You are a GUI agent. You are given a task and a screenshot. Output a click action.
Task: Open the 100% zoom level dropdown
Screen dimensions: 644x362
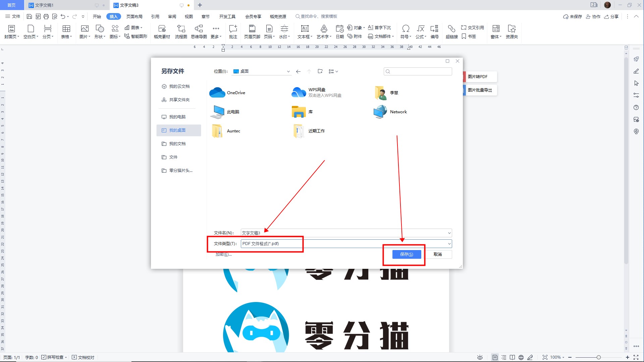tap(557, 357)
